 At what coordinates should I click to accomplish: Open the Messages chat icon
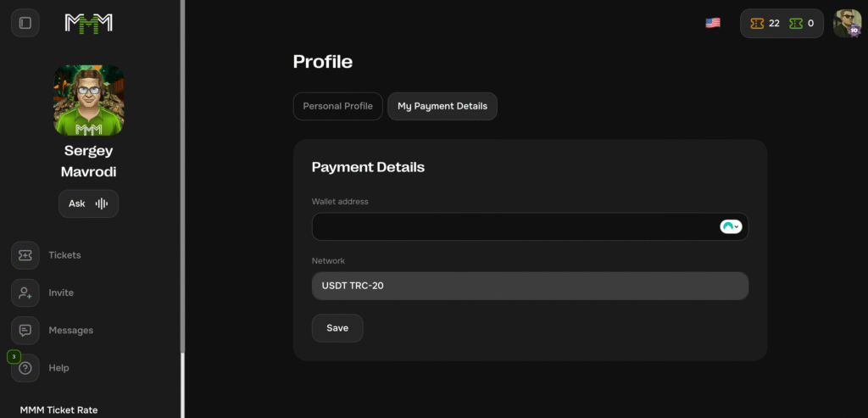click(x=25, y=331)
